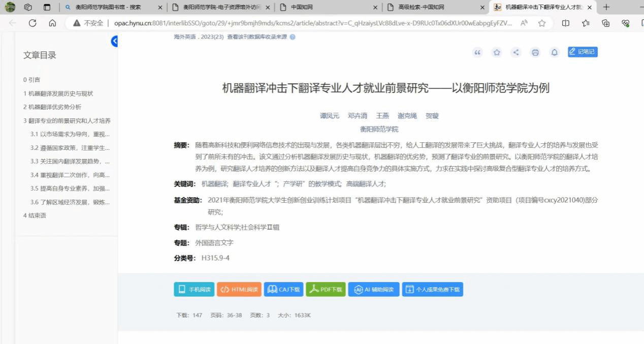
Task: Add page to favorites in address bar
Action: 542,23
